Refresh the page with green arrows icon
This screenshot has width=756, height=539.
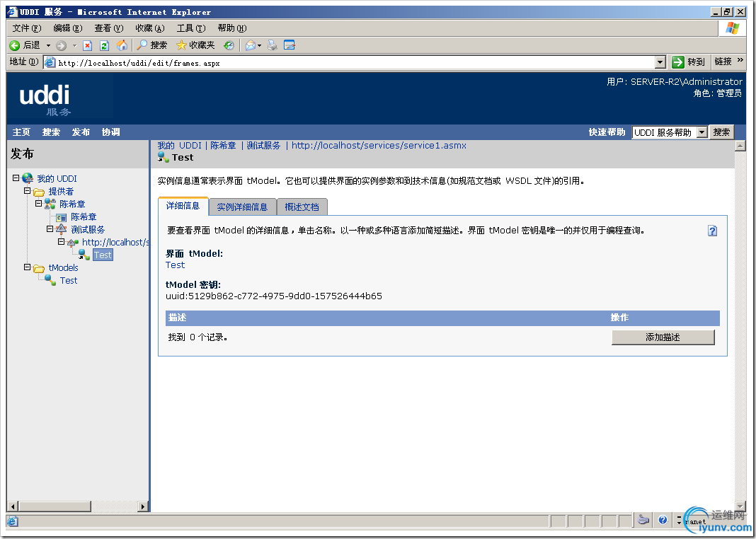[103, 46]
